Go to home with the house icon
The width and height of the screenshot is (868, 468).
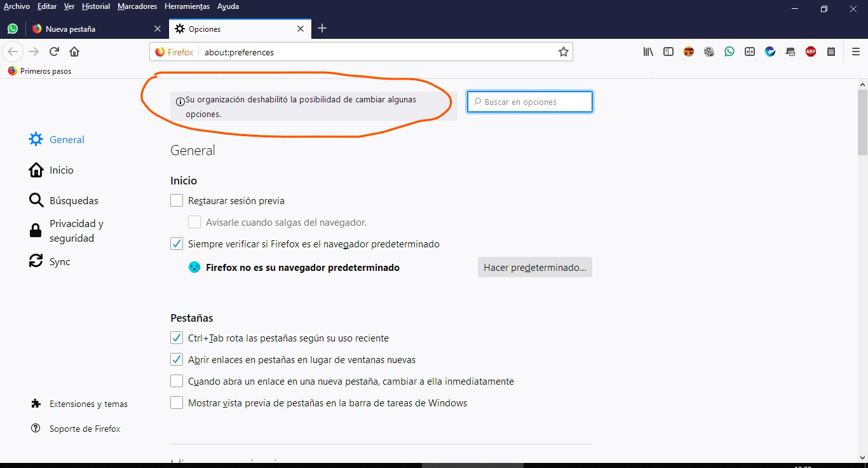(x=74, y=52)
